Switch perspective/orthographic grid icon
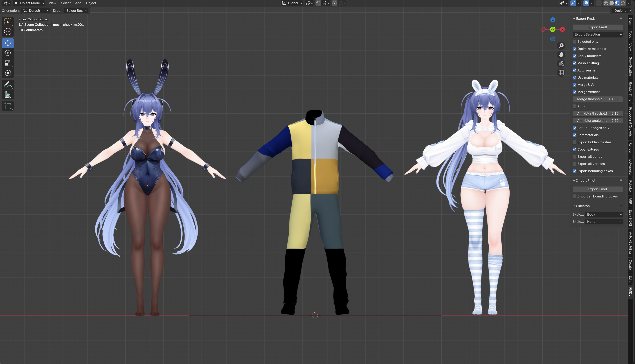 coord(561,72)
